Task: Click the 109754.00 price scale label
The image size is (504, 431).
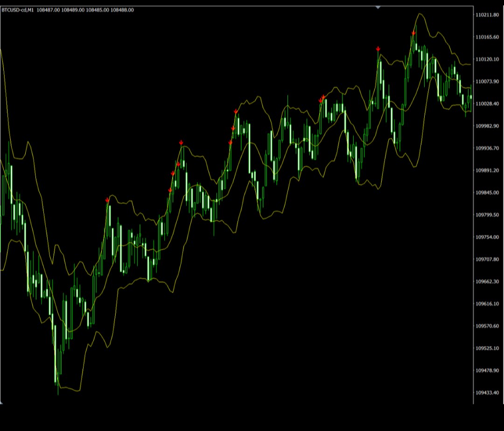Action: point(487,237)
